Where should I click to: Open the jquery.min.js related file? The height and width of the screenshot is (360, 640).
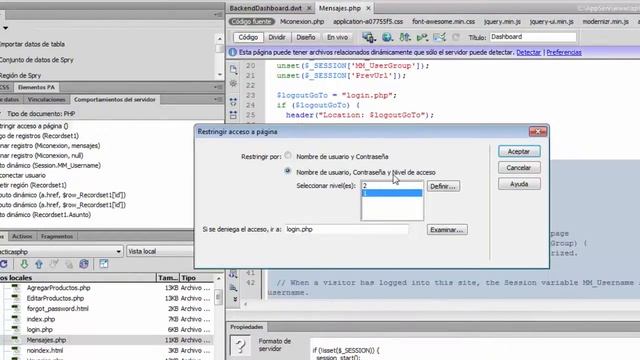point(502,22)
